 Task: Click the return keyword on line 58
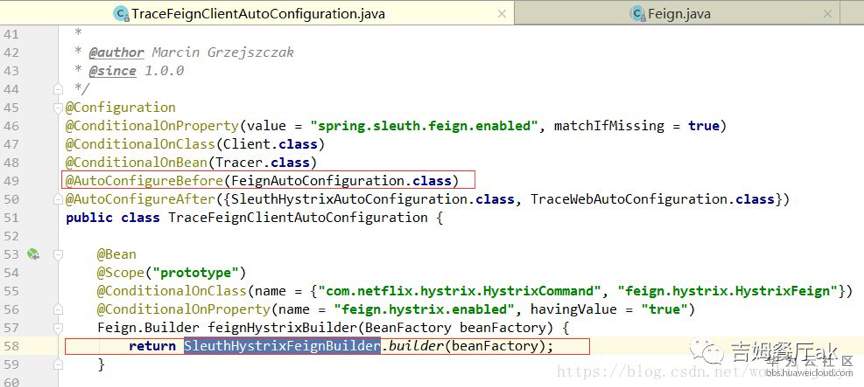pyautogui.click(x=152, y=346)
